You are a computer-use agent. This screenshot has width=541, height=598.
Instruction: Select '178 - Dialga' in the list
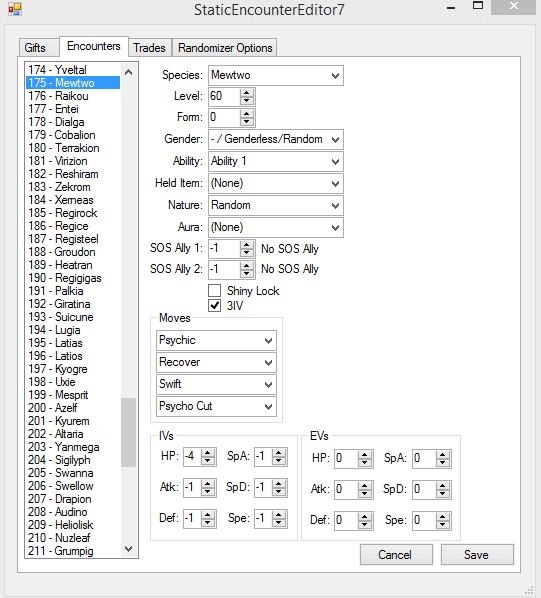point(73,122)
